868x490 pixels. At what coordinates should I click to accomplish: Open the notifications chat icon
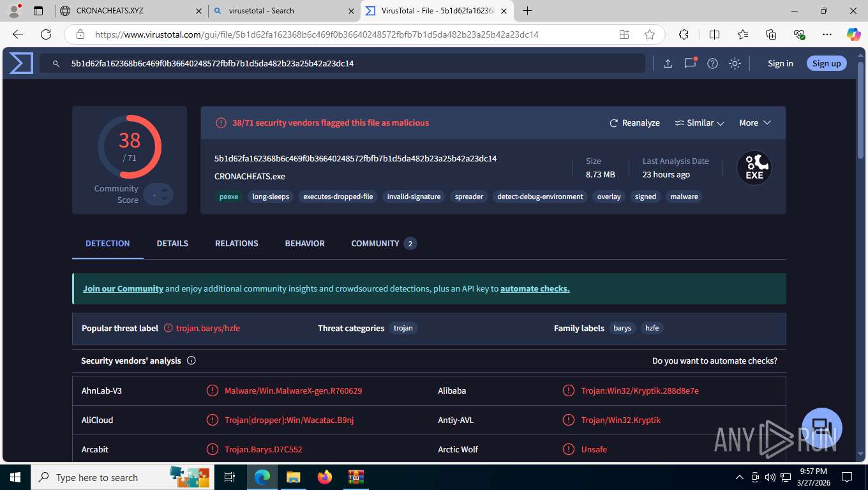(x=690, y=63)
